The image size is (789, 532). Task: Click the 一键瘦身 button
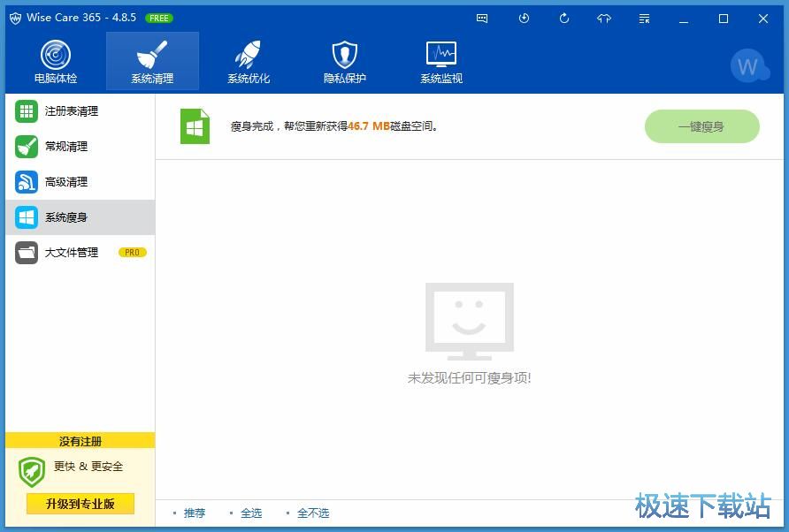click(702, 126)
